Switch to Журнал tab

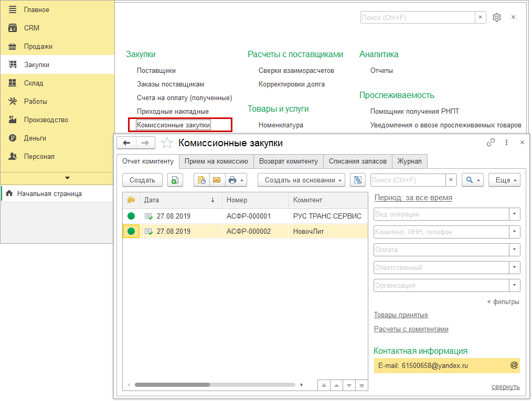[410, 161]
